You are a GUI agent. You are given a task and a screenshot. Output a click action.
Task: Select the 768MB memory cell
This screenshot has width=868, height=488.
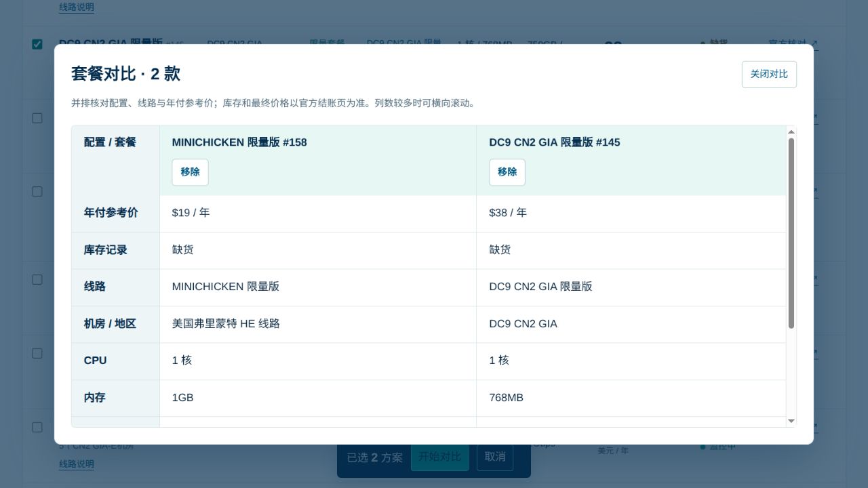(x=631, y=399)
